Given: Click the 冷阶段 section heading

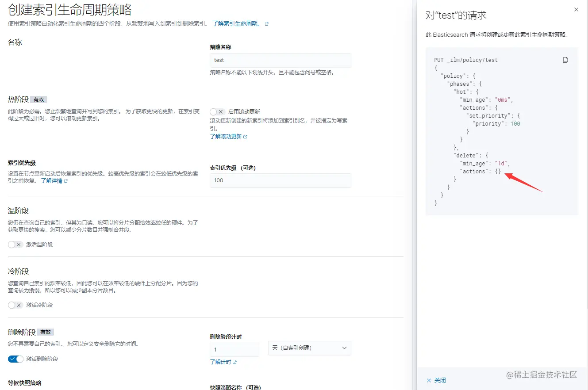Looking at the screenshot, I should point(18,271).
